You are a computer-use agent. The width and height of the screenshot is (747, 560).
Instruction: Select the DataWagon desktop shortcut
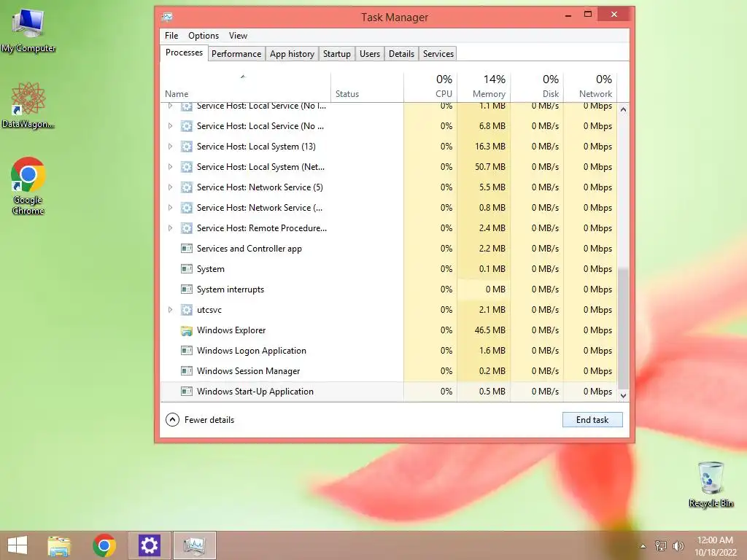28,105
